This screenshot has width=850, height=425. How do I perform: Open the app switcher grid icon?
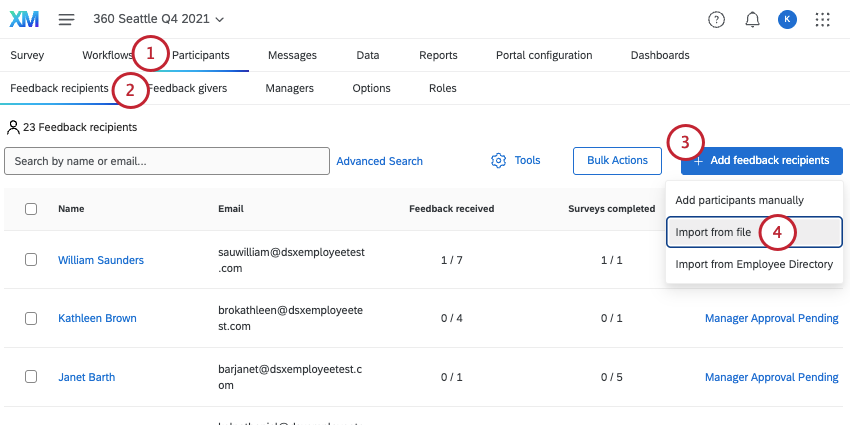pos(822,20)
